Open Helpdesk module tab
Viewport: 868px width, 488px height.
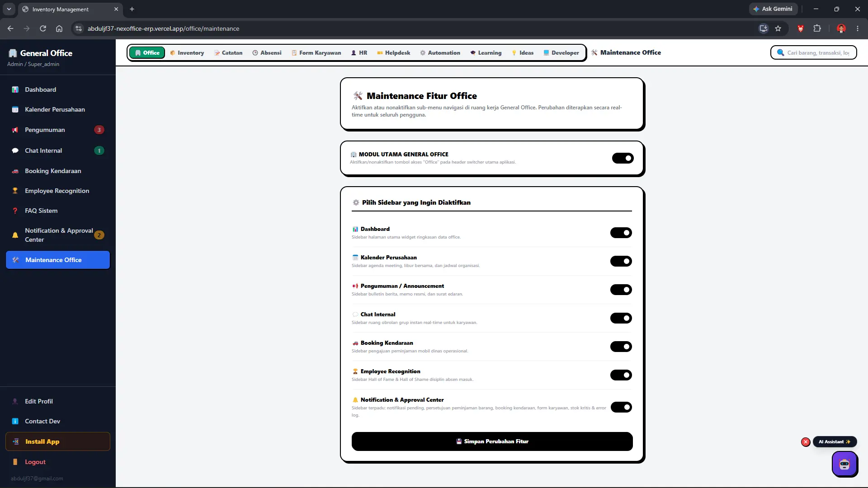pyautogui.click(x=393, y=53)
